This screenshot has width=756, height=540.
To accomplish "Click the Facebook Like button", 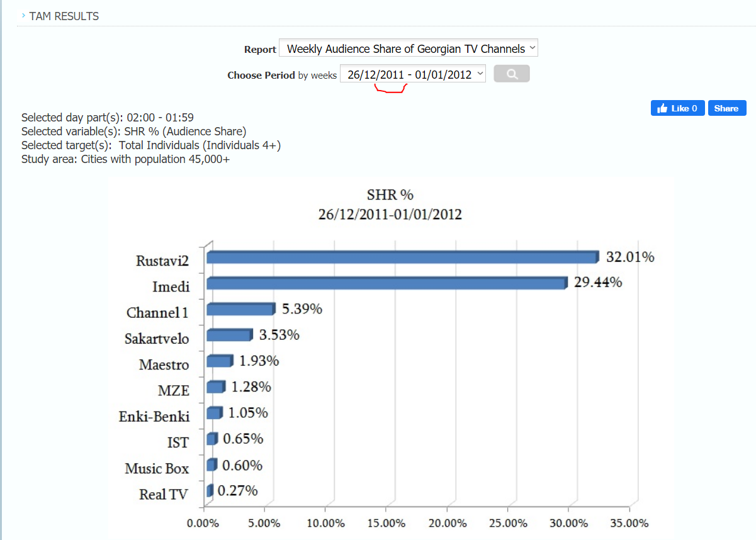I will click(x=677, y=108).
